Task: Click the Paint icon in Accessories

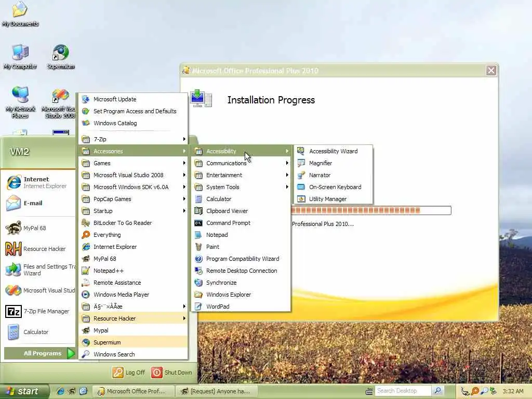Action: pyautogui.click(x=198, y=247)
